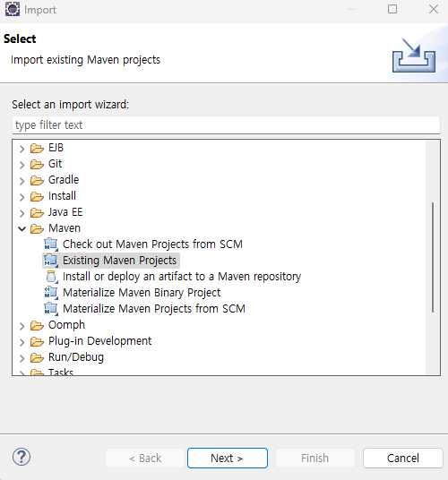This screenshot has height=480, width=448.
Task: Click the Check out Maven Projects icon
Action: click(51, 244)
